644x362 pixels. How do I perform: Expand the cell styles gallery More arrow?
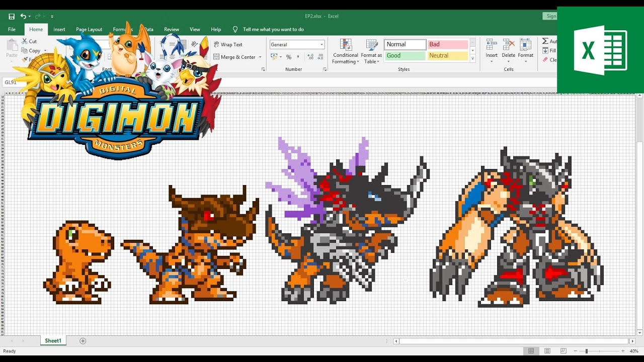pyautogui.click(x=472, y=59)
